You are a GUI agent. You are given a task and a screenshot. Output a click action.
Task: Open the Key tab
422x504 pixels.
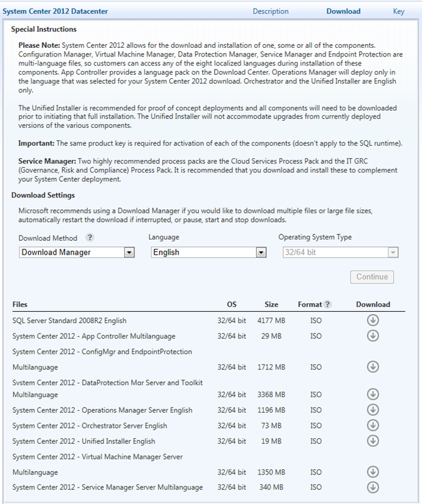tap(398, 11)
